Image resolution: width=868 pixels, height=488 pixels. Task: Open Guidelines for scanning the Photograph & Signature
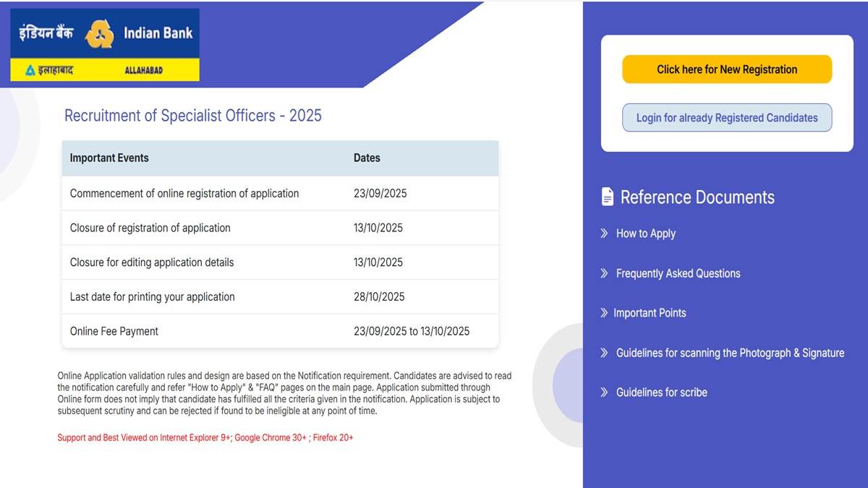tap(731, 353)
